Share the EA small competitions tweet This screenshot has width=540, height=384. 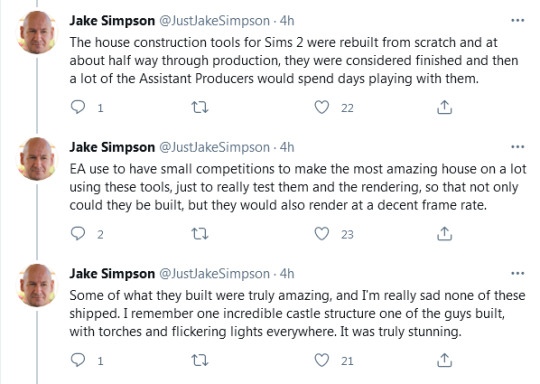click(444, 234)
